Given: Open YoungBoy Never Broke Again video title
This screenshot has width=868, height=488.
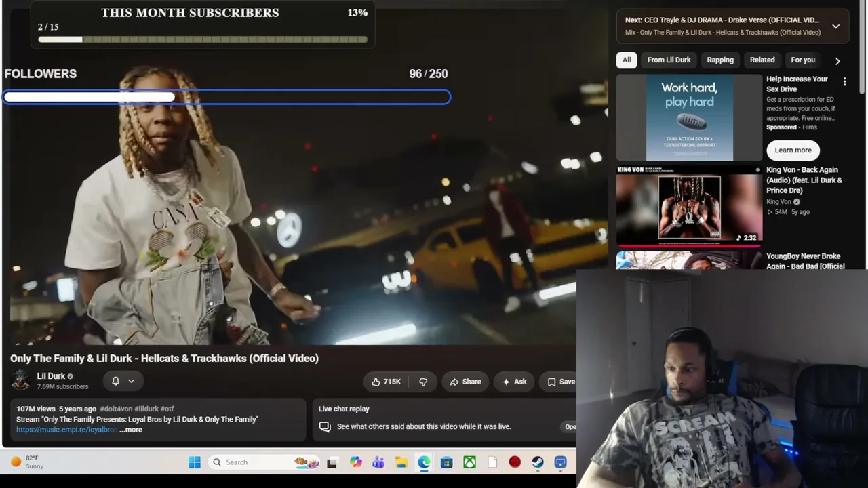Looking at the screenshot, I should pos(806,261).
